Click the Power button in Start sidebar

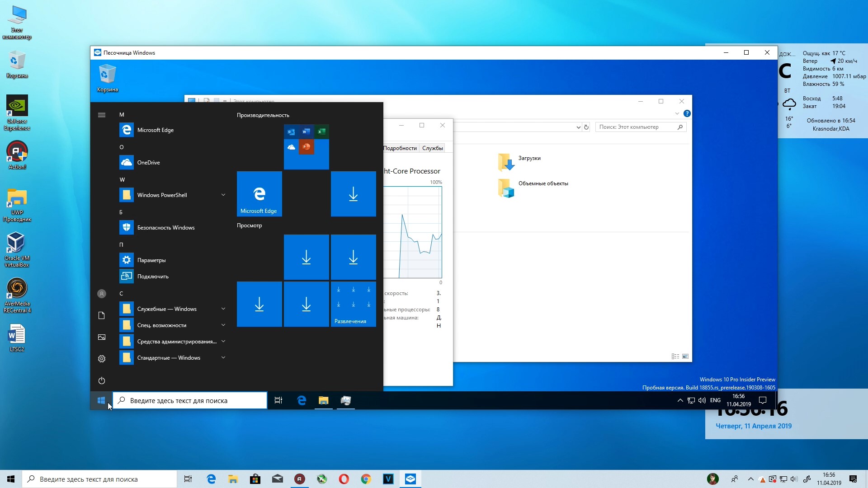[102, 380]
